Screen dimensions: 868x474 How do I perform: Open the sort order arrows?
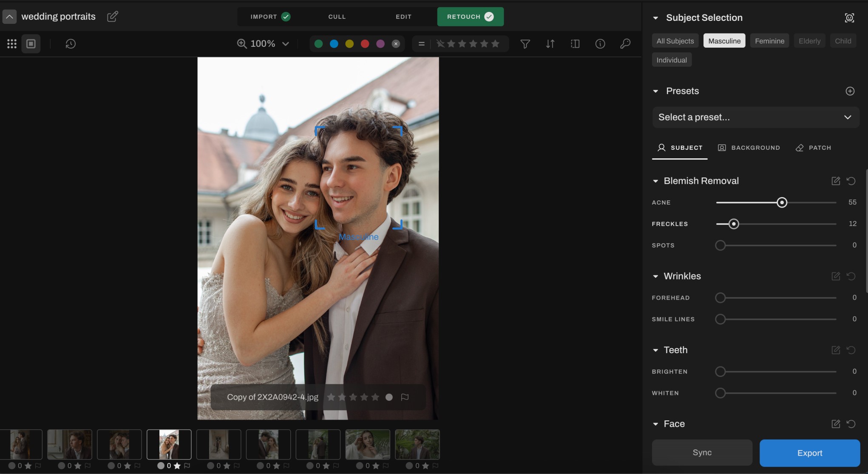click(x=550, y=44)
